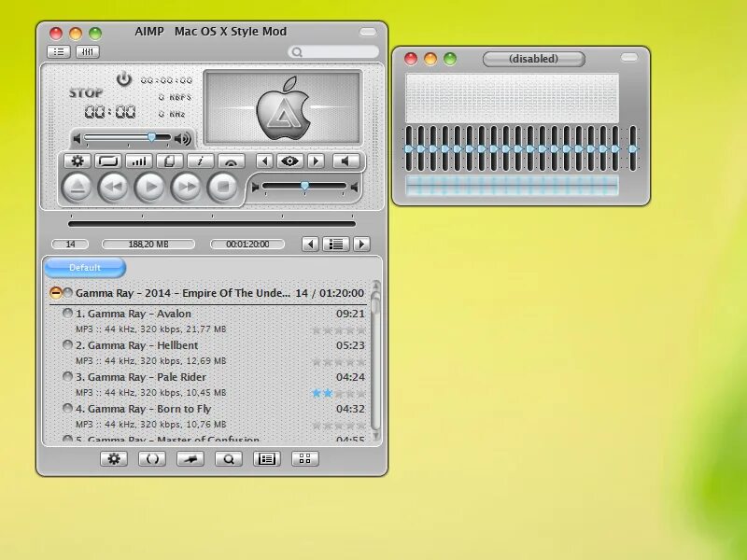Collapse the Gamma Ray 2014 album group
Screen dimensions: 747x560
[x=58, y=292]
